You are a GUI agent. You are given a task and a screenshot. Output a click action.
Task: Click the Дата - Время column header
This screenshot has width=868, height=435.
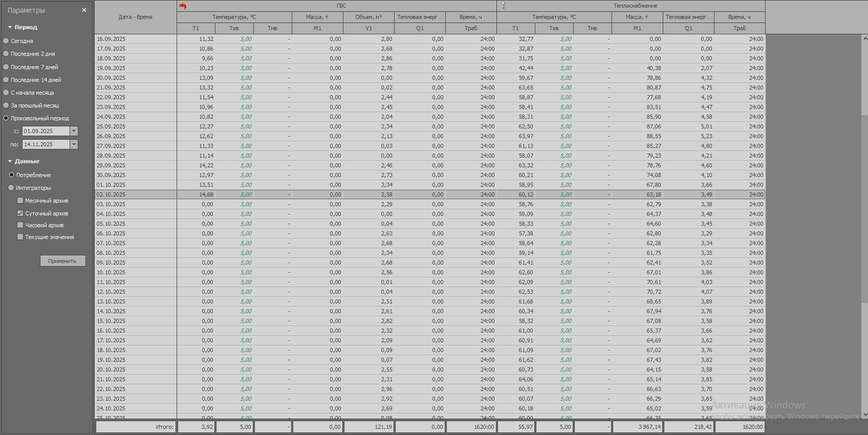coord(136,17)
